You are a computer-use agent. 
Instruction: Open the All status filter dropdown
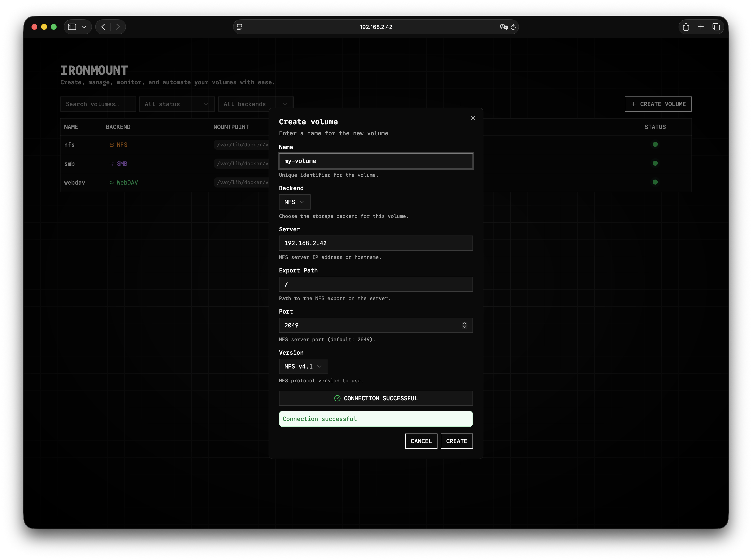pyautogui.click(x=177, y=104)
